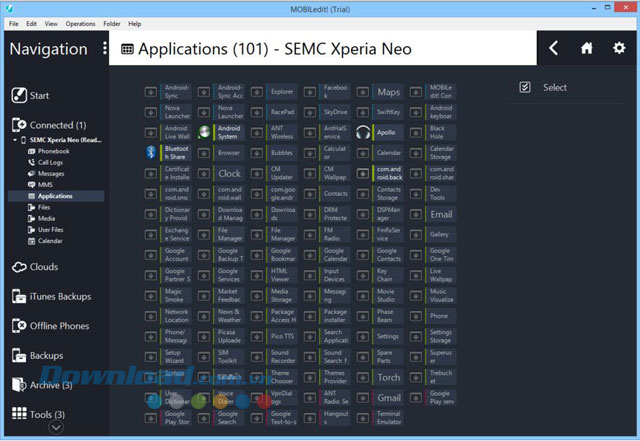Select Call Logs under the device

click(50, 162)
